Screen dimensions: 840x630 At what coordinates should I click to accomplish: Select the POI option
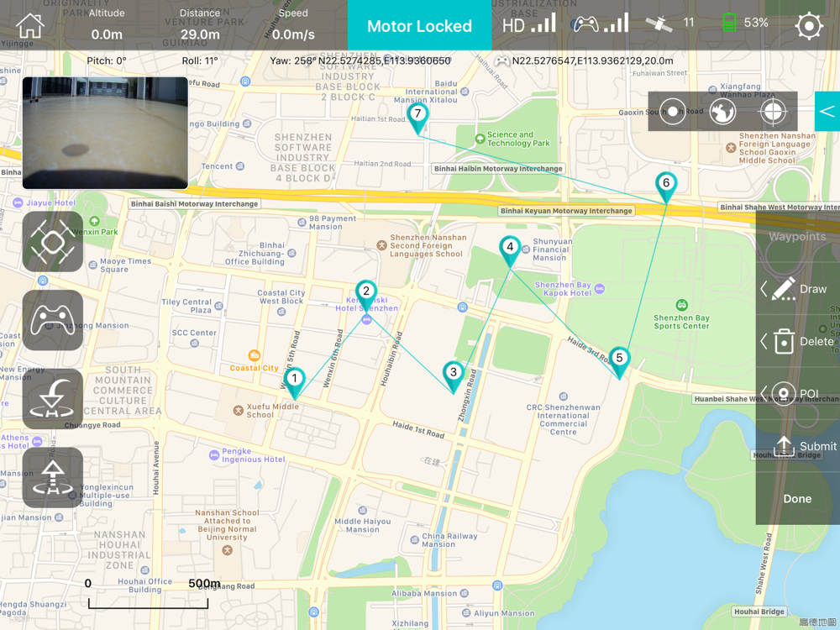[x=795, y=394]
